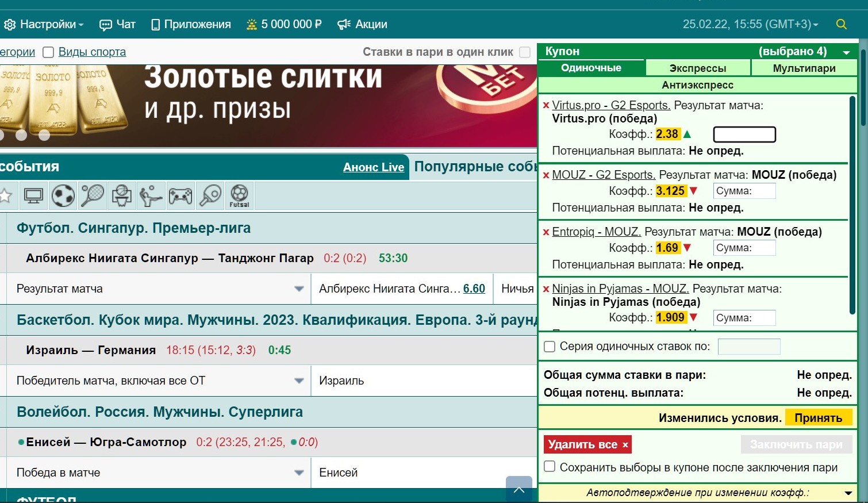Open the Акции megaphone icon
The image size is (868, 503).
coord(344,25)
